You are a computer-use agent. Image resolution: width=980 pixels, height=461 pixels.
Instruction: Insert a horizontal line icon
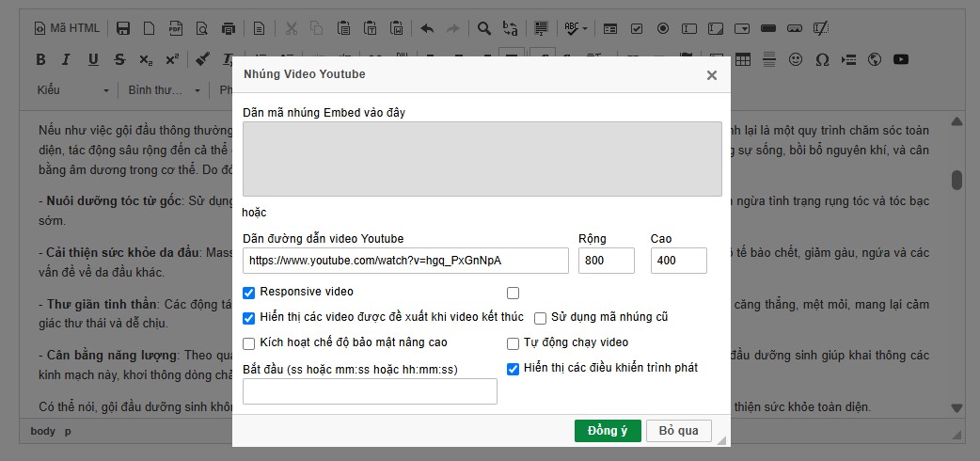(x=768, y=59)
